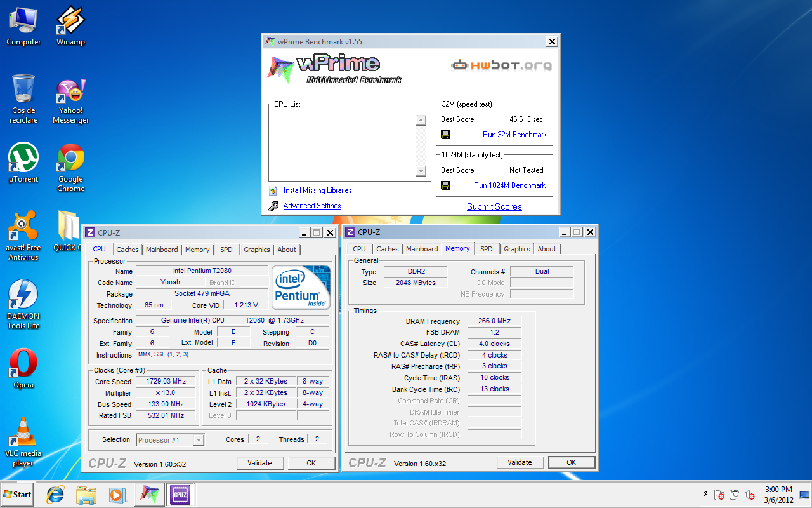
Task: Open avast! Free Antivirus shortcut
Action: click(x=23, y=236)
